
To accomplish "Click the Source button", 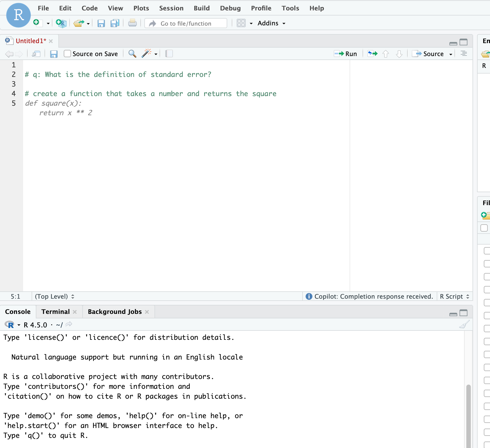I will [x=429, y=54].
